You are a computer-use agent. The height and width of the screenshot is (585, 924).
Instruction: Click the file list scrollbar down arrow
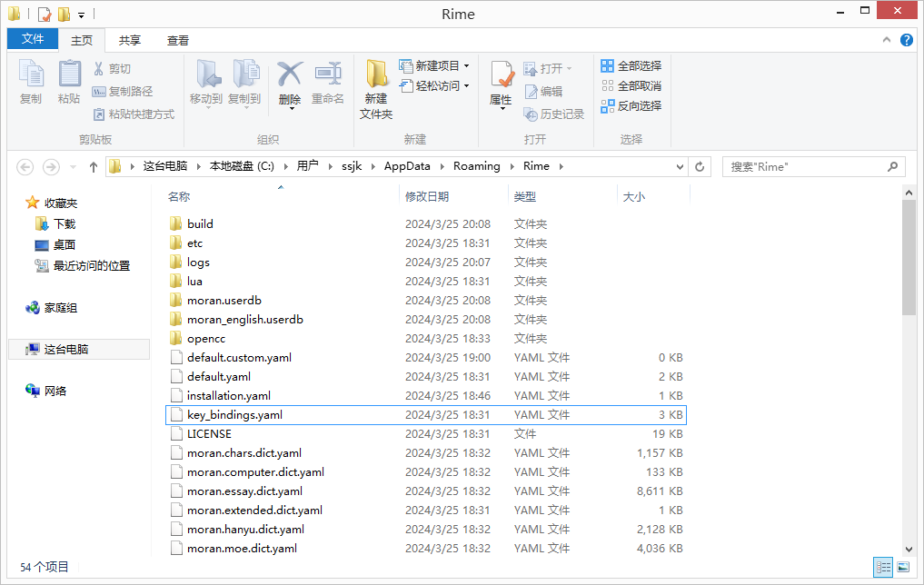point(909,549)
